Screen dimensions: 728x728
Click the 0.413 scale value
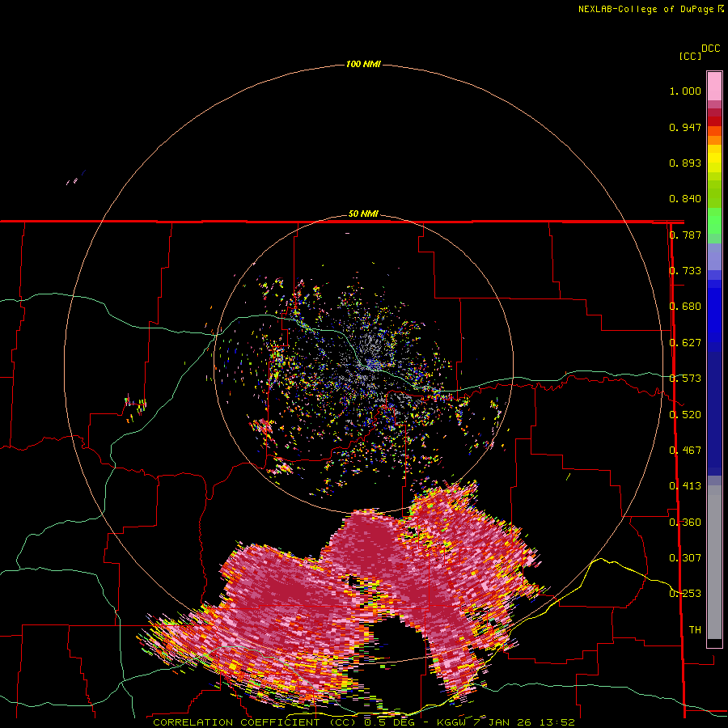coord(685,486)
